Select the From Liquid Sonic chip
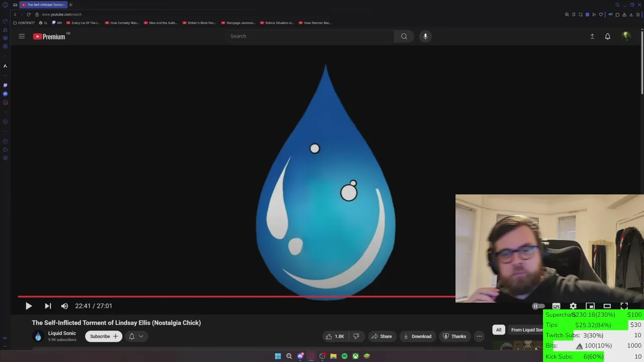 pos(526,330)
